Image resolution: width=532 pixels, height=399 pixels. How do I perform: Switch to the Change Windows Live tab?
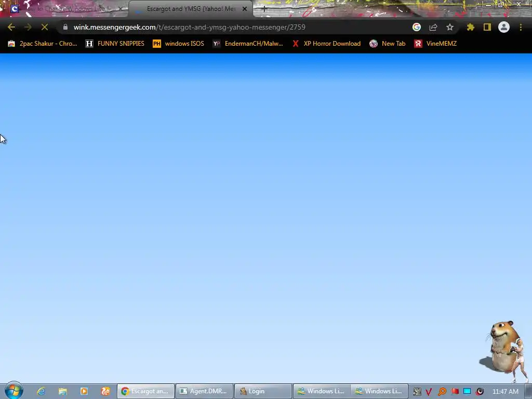pos(68,9)
